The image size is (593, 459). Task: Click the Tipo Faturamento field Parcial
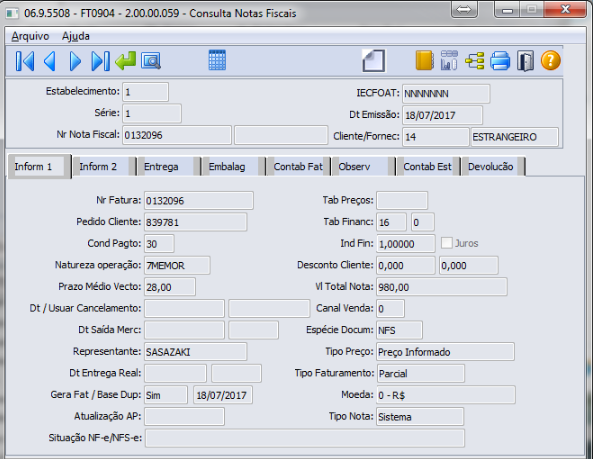coord(421,374)
